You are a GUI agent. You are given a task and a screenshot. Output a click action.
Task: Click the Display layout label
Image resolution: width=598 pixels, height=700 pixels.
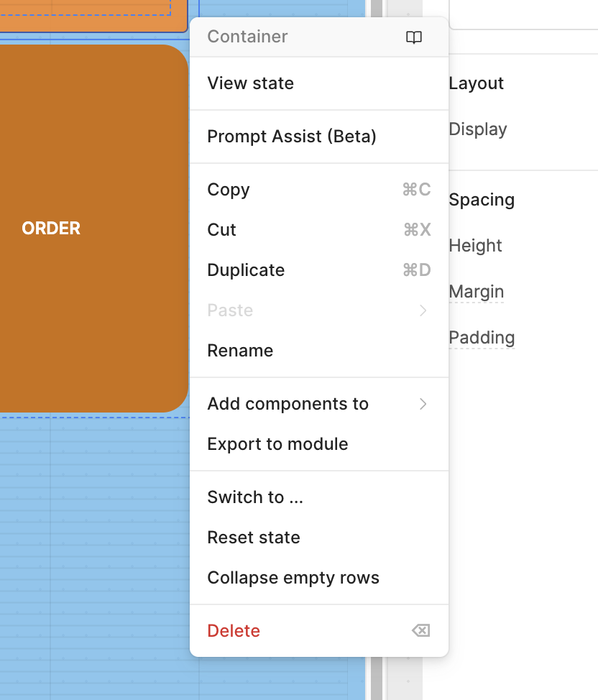click(478, 129)
